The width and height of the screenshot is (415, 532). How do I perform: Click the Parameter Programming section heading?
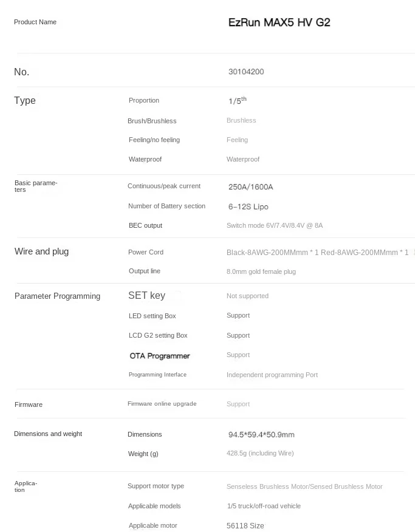coord(57,296)
